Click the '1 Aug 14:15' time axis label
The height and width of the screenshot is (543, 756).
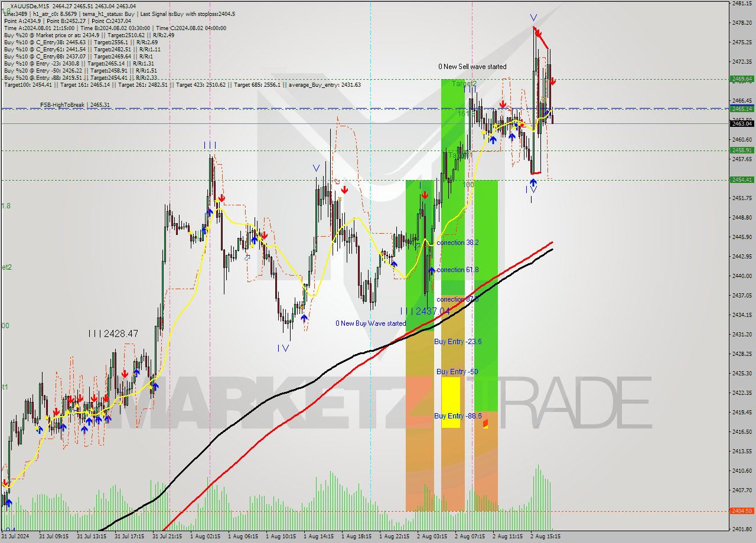coord(319,537)
